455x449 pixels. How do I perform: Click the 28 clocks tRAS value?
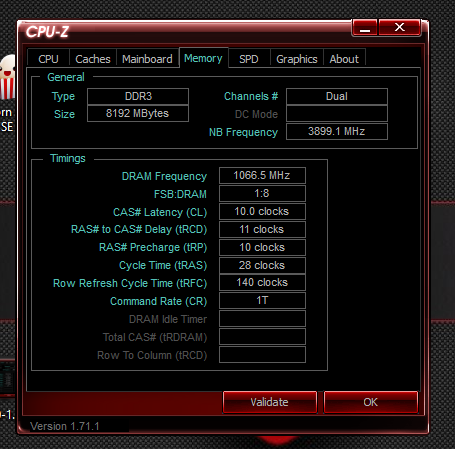(262, 265)
